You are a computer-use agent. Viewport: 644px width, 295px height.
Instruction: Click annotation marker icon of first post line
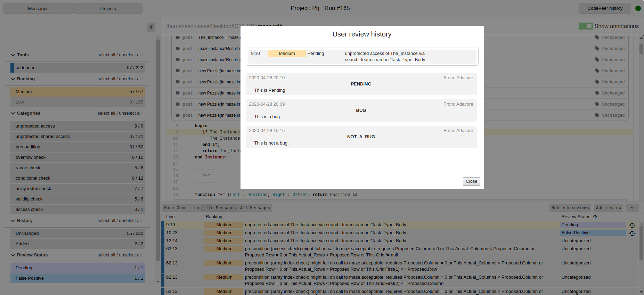[178, 38]
